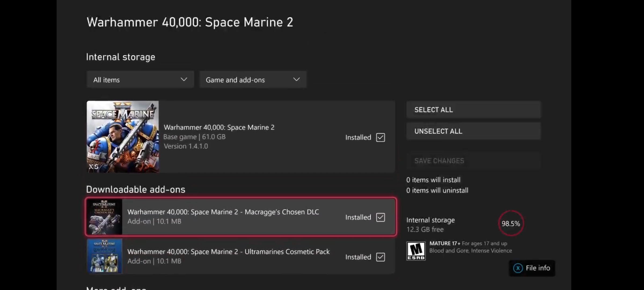Click the MATURE 17+ rating text

[445, 243]
